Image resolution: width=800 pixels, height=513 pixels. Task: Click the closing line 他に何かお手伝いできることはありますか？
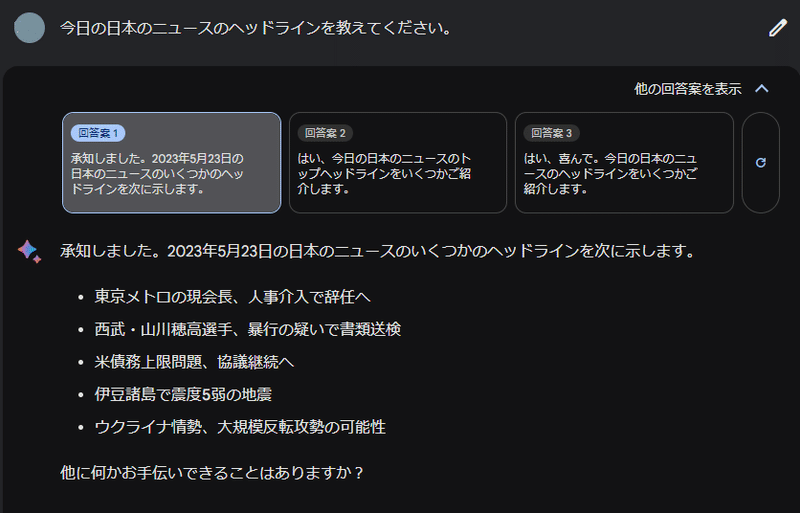click(212, 473)
